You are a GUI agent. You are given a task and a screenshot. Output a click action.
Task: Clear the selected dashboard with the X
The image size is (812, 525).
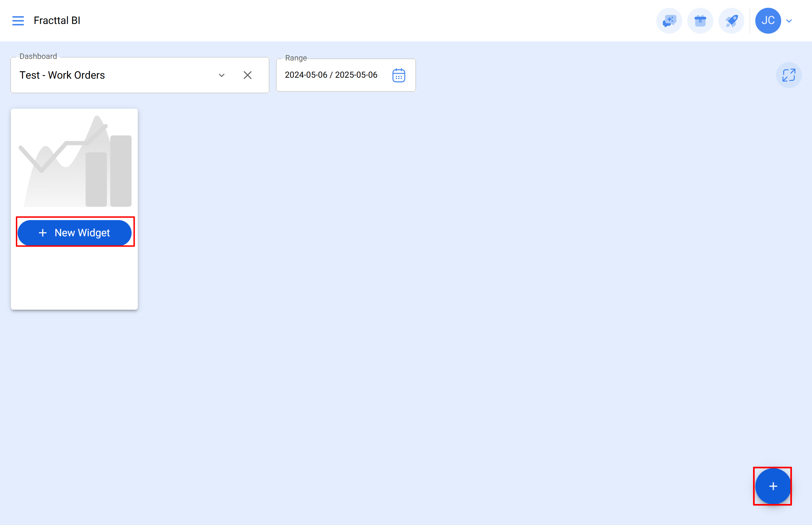[248, 75]
